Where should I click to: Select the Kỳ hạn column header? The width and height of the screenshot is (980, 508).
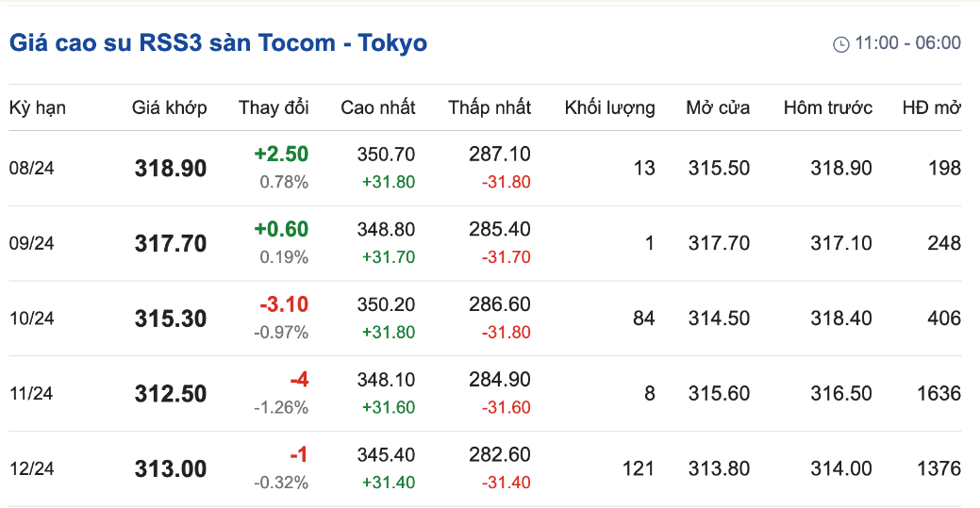(x=38, y=107)
